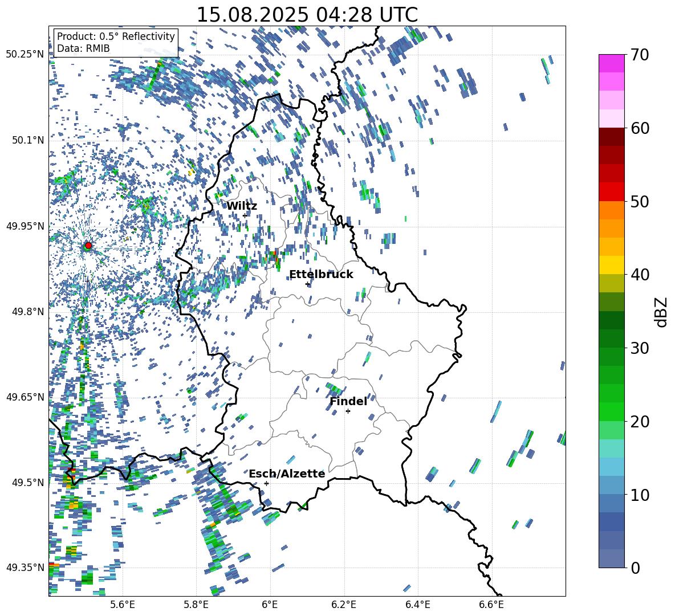Click the Findel station cross marker
This screenshot has height=616, width=675.
[x=348, y=411]
